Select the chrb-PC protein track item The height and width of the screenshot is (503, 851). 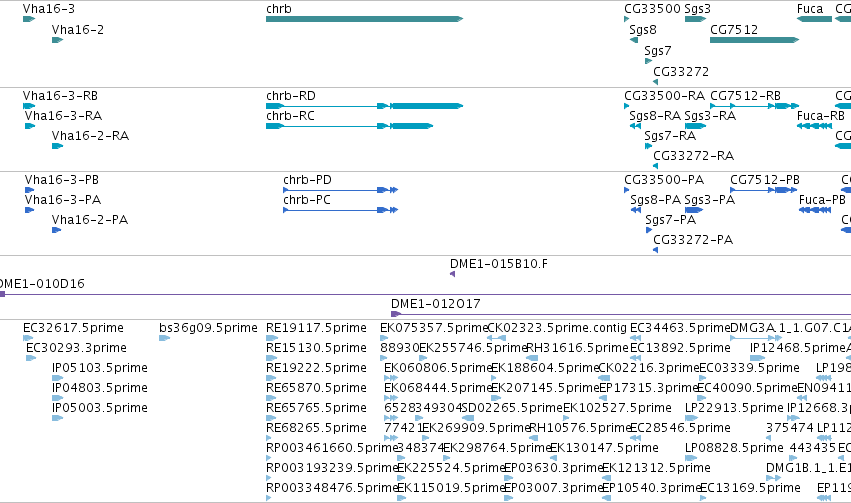[340, 210]
